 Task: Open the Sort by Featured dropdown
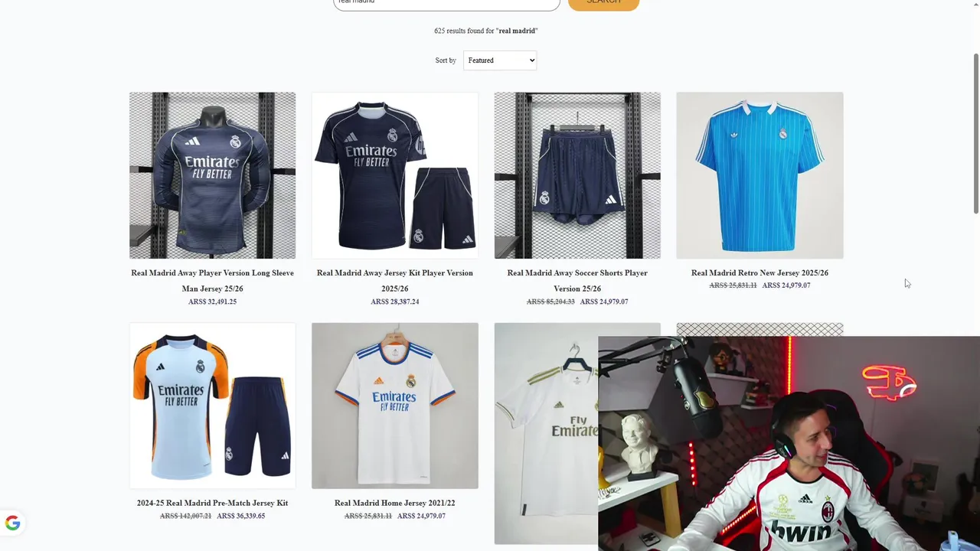pyautogui.click(x=500, y=60)
